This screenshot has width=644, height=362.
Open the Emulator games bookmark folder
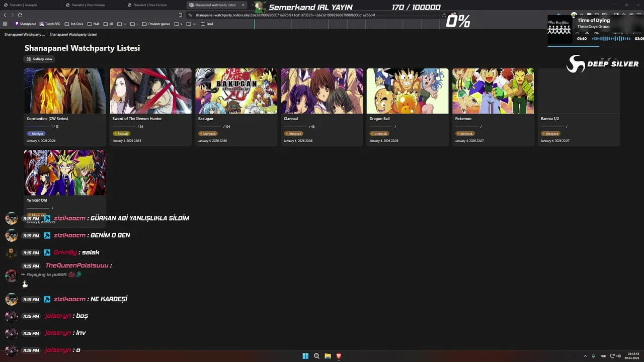point(156,24)
